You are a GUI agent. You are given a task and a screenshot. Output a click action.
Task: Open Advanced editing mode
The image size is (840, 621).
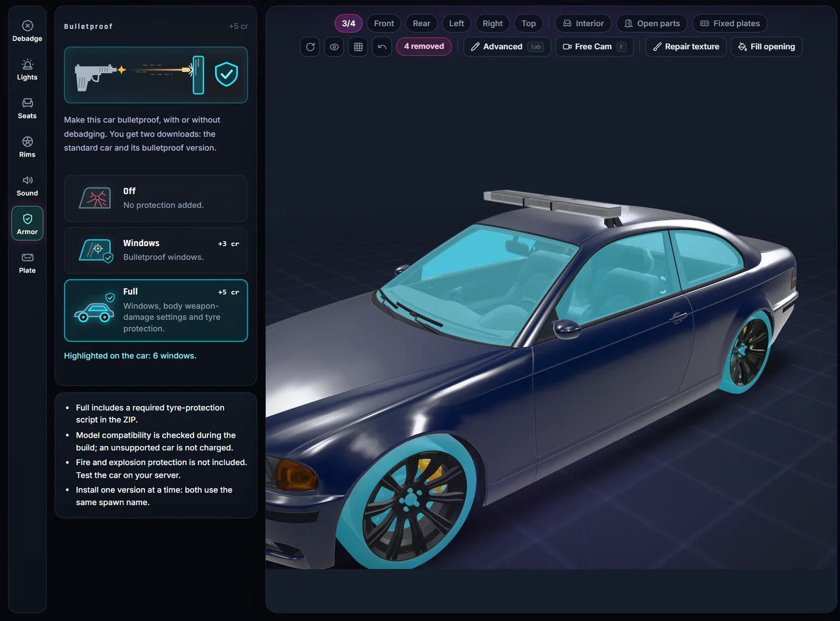[x=507, y=47]
